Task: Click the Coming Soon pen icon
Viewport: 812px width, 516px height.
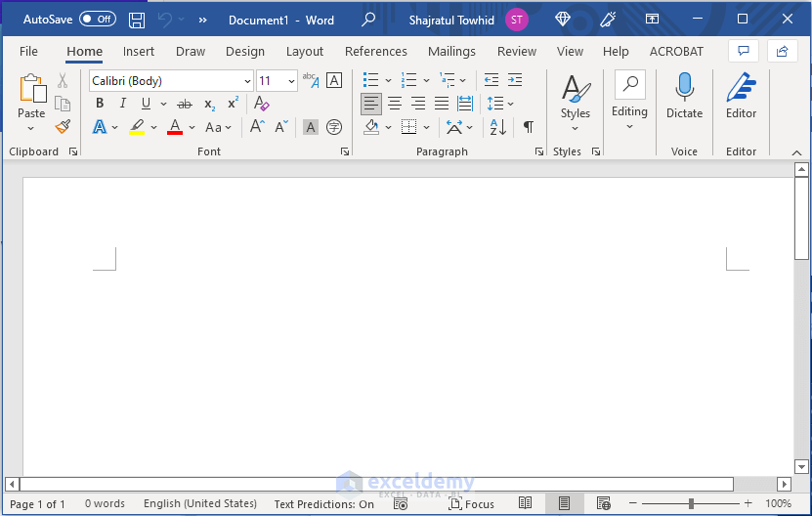Action: coord(608,20)
